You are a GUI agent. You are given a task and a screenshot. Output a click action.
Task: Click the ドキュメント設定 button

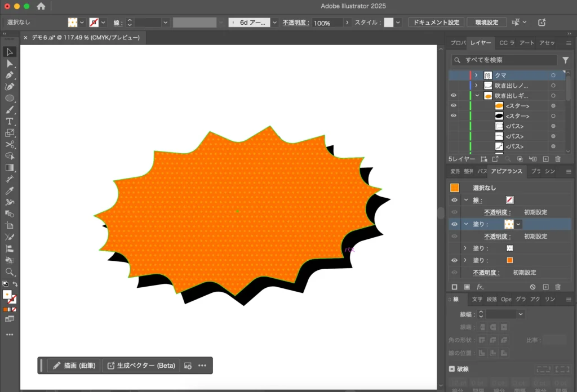pyautogui.click(x=436, y=22)
